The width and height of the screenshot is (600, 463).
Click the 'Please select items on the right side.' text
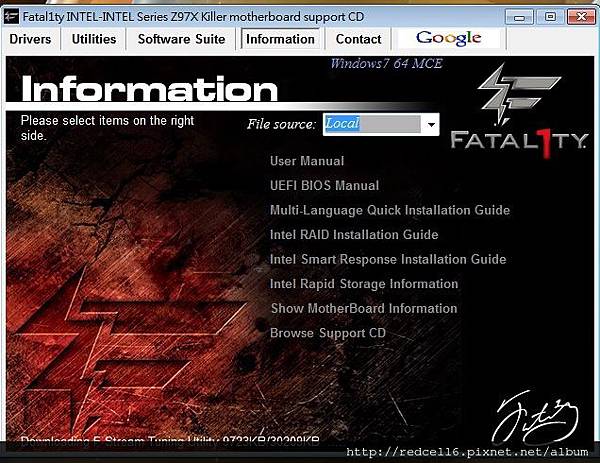(x=108, y=128)
